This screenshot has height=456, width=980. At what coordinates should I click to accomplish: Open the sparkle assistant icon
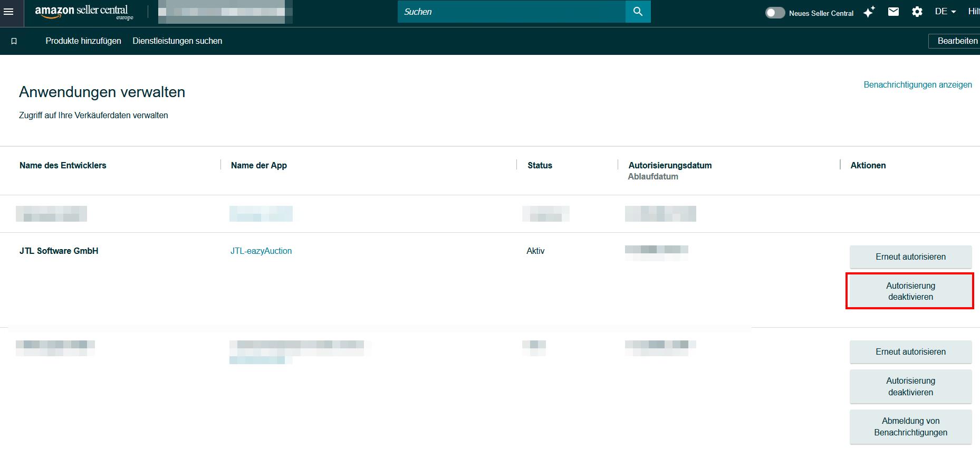[x=869, y=12]
